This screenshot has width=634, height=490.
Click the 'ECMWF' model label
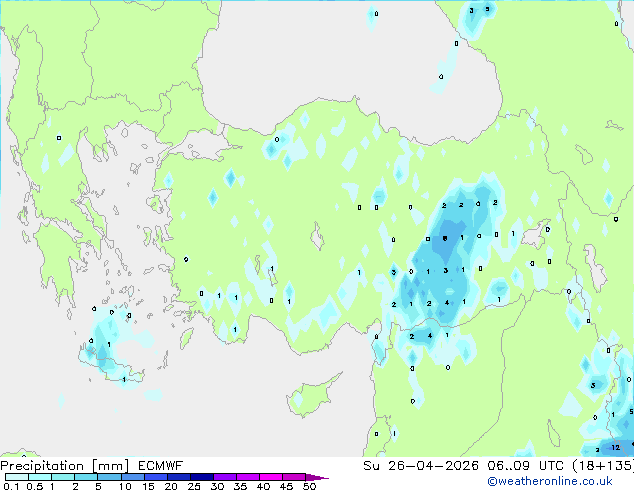tap(161, 466)
